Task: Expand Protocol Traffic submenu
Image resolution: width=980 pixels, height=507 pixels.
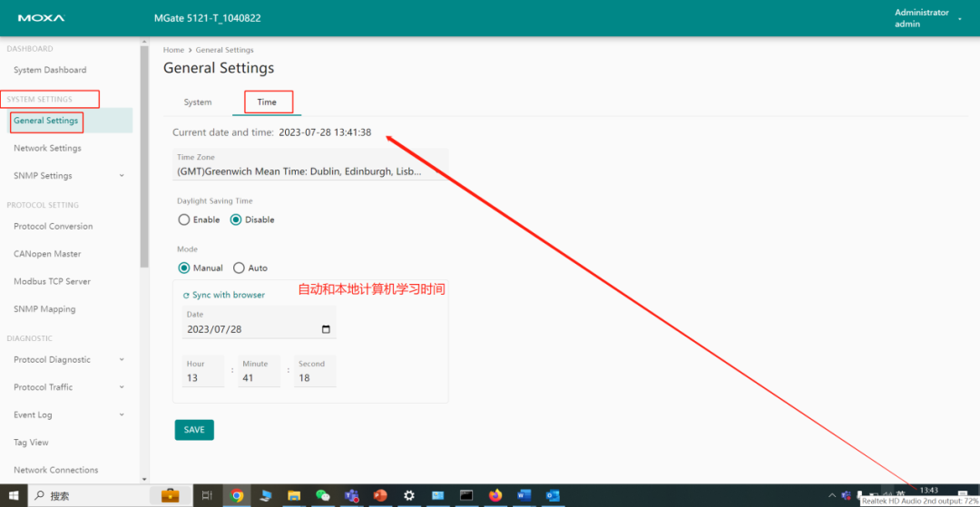Action: tap(122, 387)
